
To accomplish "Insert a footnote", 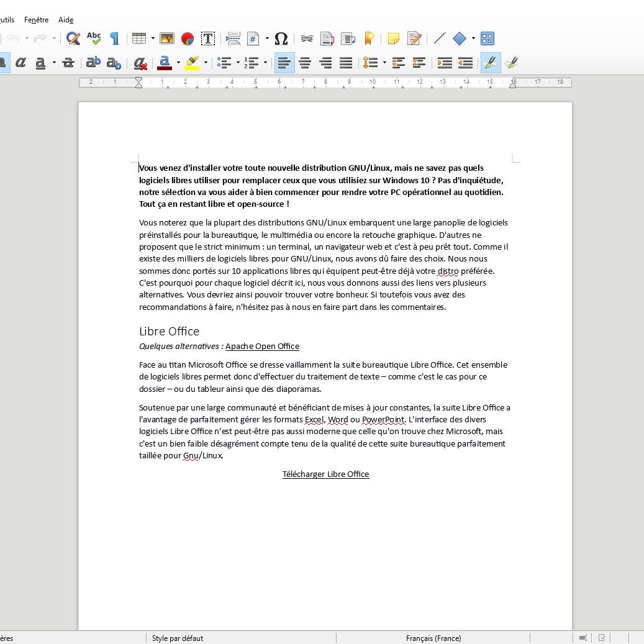I will click(x=327, y=39).
